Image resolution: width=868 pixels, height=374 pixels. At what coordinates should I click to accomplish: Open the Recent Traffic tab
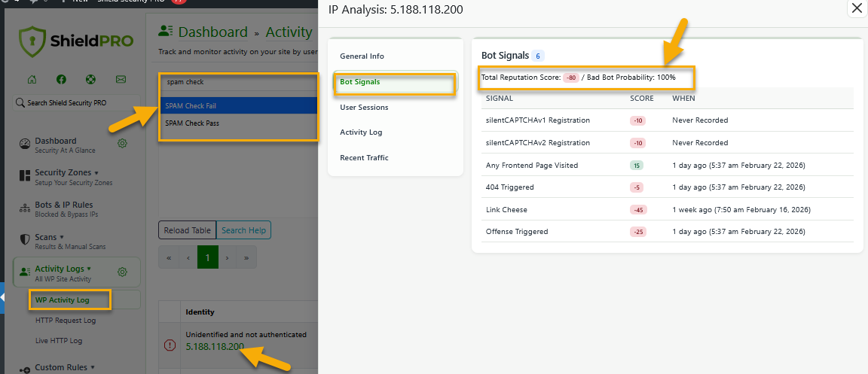[x=396, y=158]
